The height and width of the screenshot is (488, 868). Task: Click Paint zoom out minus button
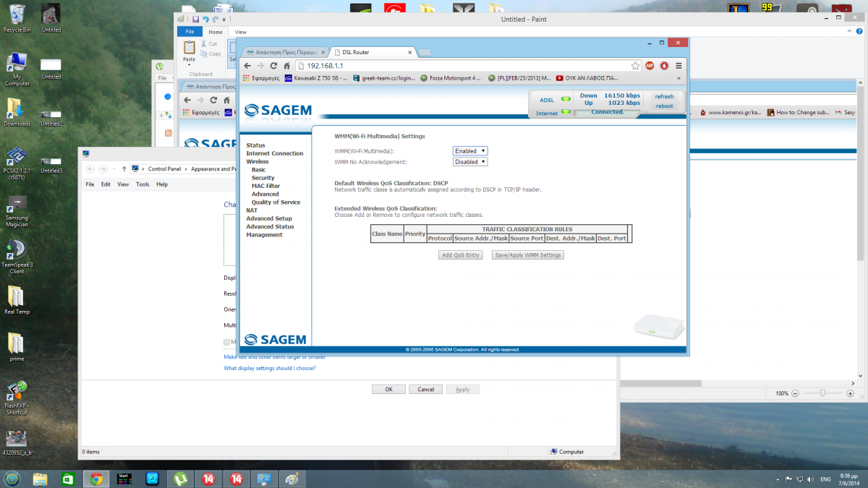(796, 393)
